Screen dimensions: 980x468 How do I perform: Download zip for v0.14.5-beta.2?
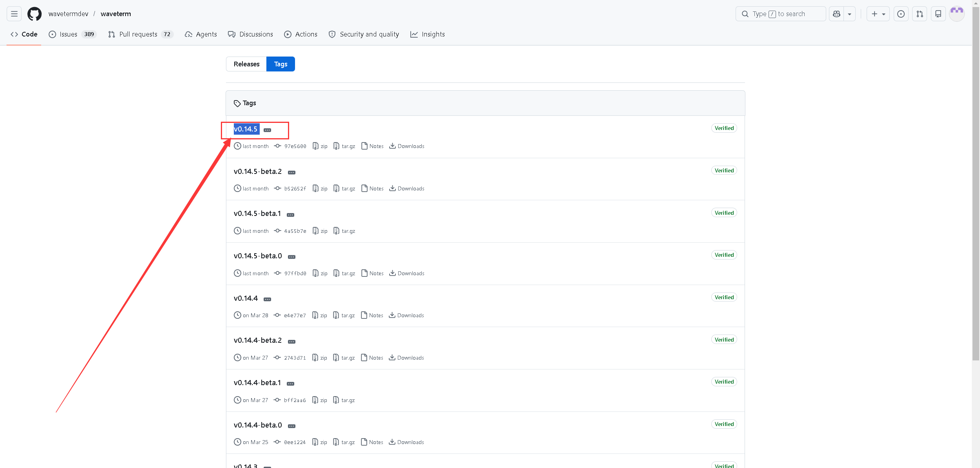click(320, 188)
